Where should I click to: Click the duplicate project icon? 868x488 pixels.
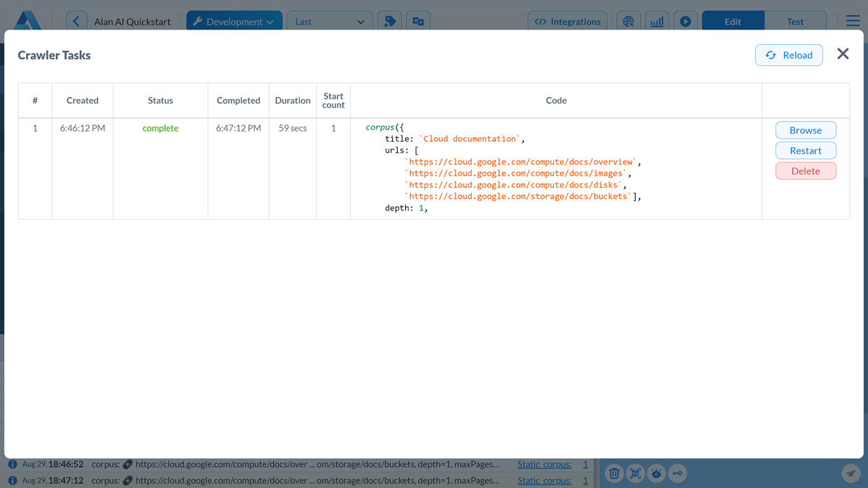pyautogui.click(x=418, y=21)
